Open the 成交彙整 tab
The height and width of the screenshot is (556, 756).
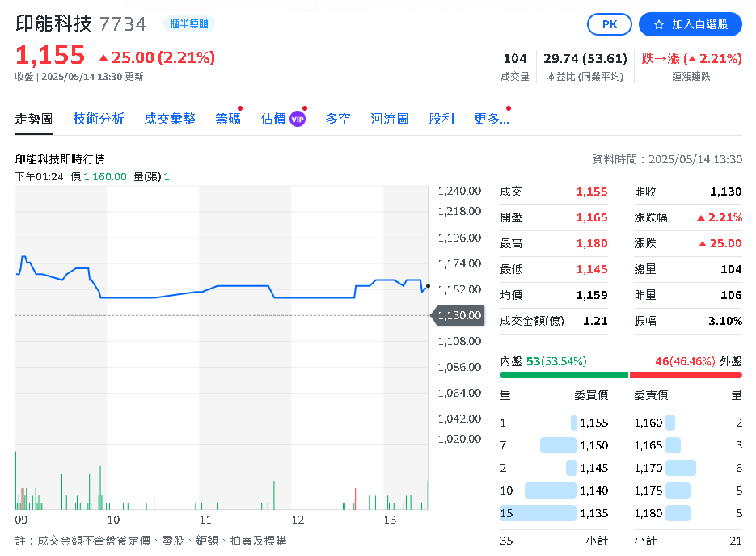pyautogui.click(x=170, y=119)
